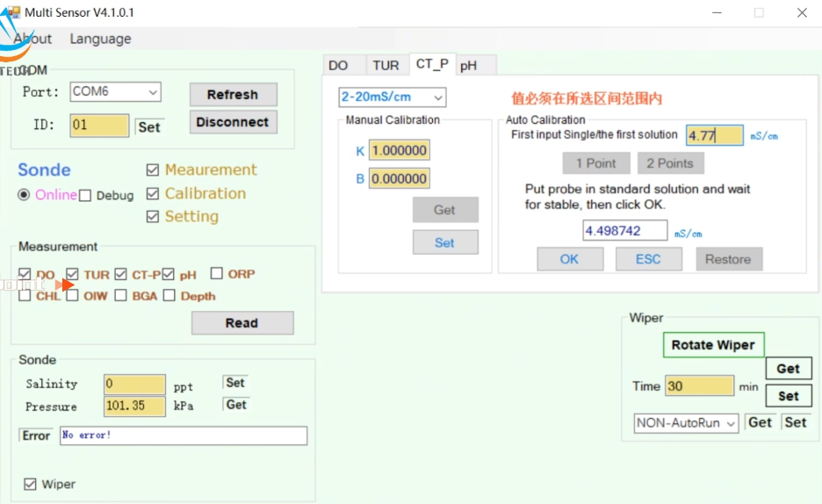Click the Rotate Wiper button
The image size is (822, 504).
pos(713,345)
